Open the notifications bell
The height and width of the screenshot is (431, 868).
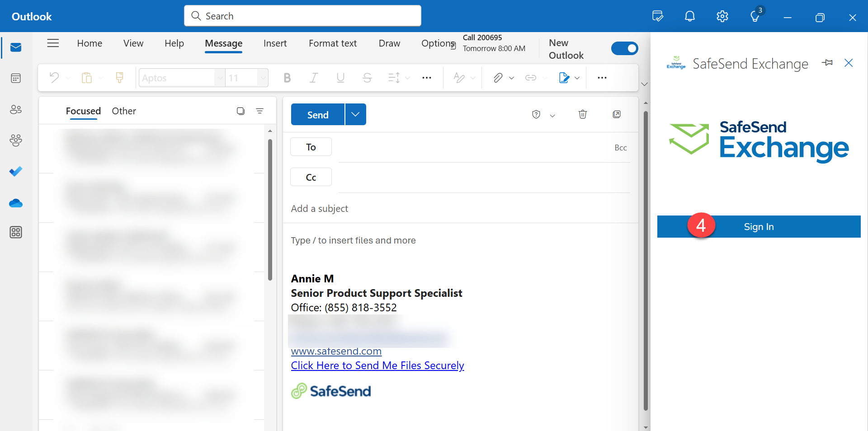coord(690,16)
